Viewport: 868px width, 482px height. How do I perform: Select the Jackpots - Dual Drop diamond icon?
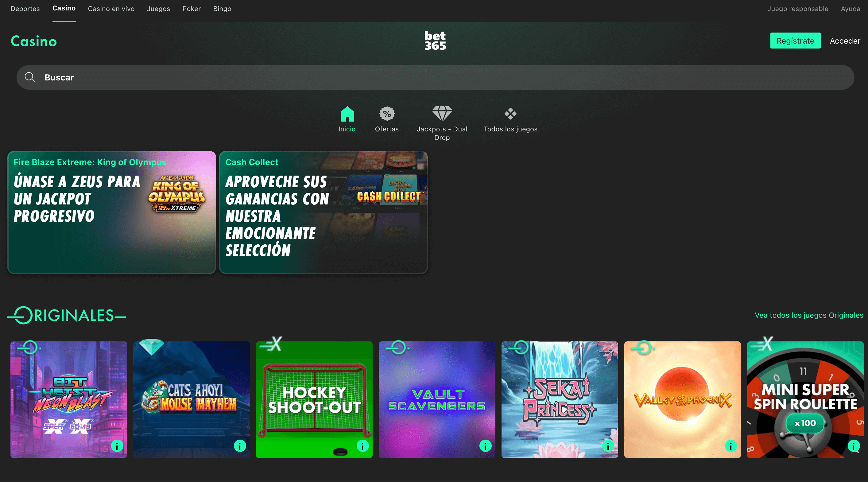(442, 114)
